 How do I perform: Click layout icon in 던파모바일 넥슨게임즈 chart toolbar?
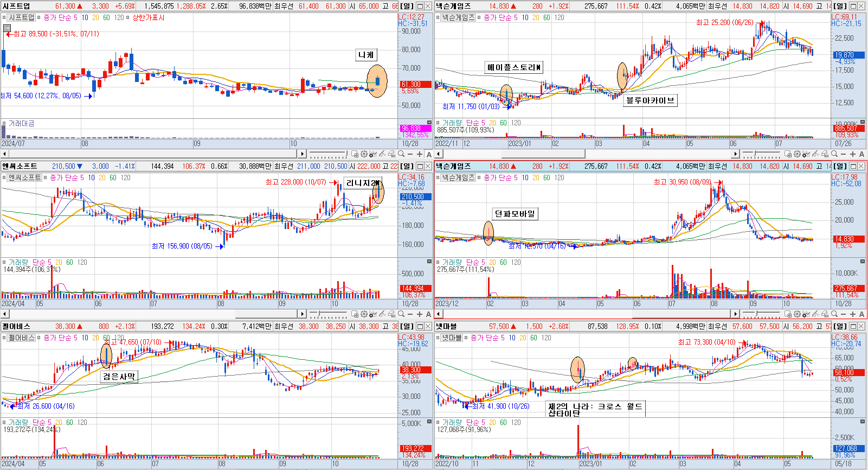[788, 314]
